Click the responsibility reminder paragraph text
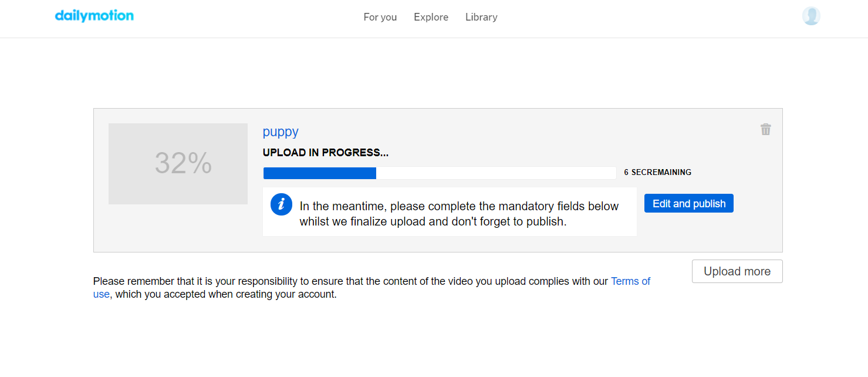The width and height of the screenshot is (868, 377). pos(371,288)
